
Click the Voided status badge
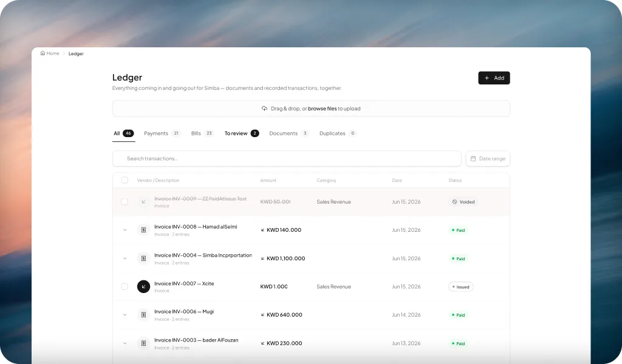point(463,202)
